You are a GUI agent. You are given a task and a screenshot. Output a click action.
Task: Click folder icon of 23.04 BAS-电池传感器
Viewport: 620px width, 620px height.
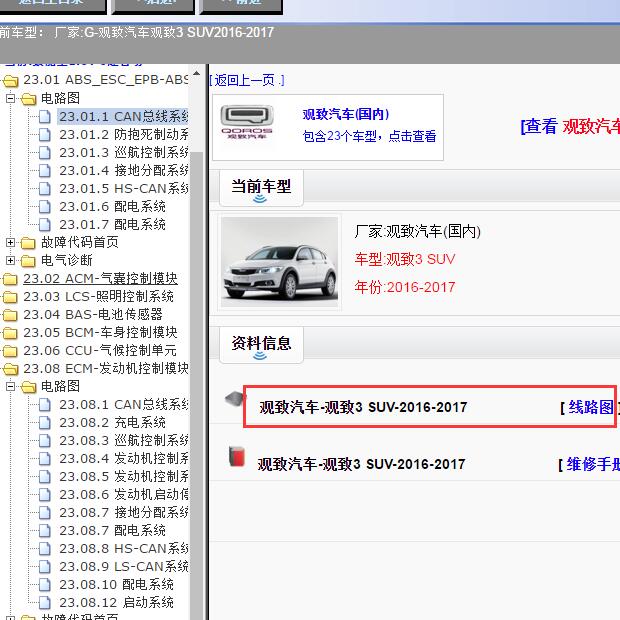[x=11, y=315]
